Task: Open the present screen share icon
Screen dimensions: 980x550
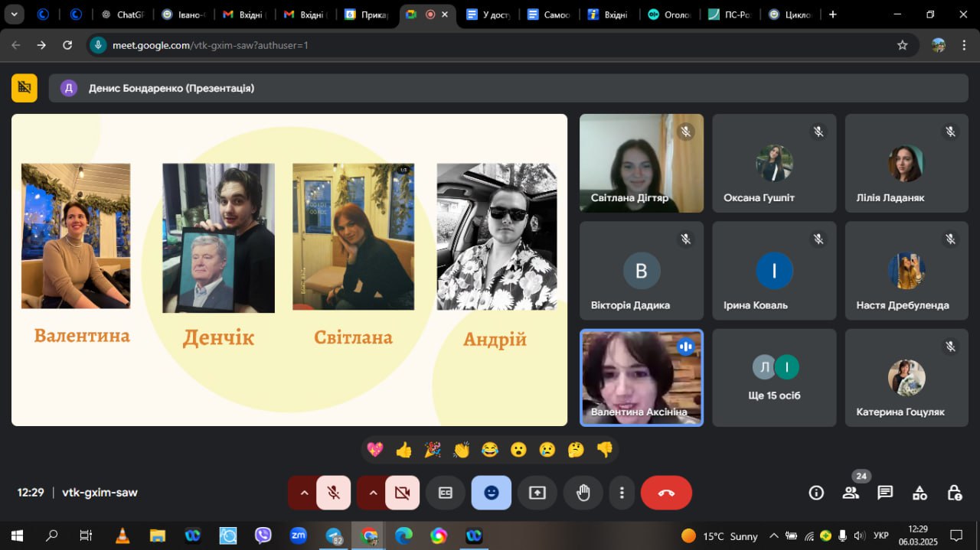Action: (x=537, y=493)
